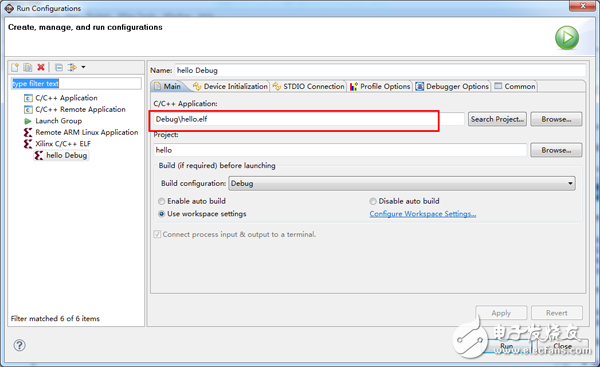The height and width of the screenshot is (367, 600).
Task: Open the Debugger Options tab
Action: (452, 86)
